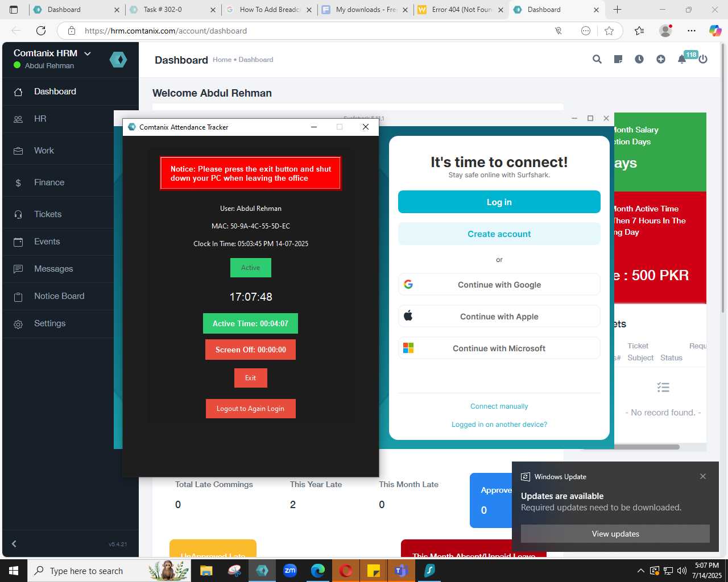Click the Active status button in tracker
This screenshot has height=582, width=728.
click(x=251, y=268)
